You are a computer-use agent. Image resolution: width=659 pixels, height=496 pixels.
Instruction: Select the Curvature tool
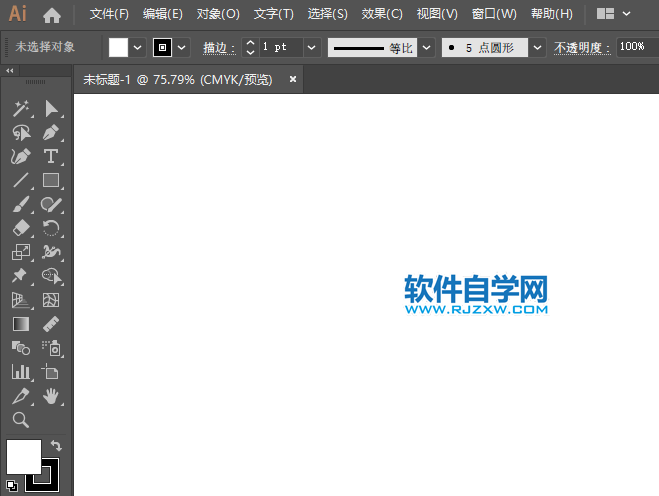click(21, 156)
